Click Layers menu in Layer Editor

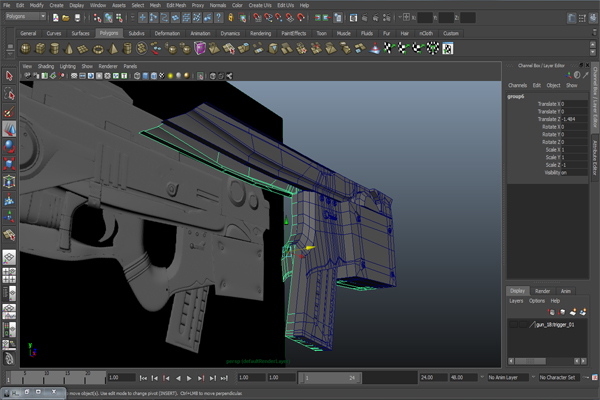pos(516,301)
